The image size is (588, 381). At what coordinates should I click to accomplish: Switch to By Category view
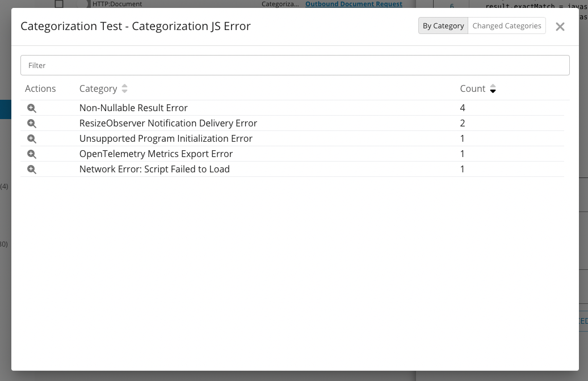pyautogui.click(x=443, y=26)
